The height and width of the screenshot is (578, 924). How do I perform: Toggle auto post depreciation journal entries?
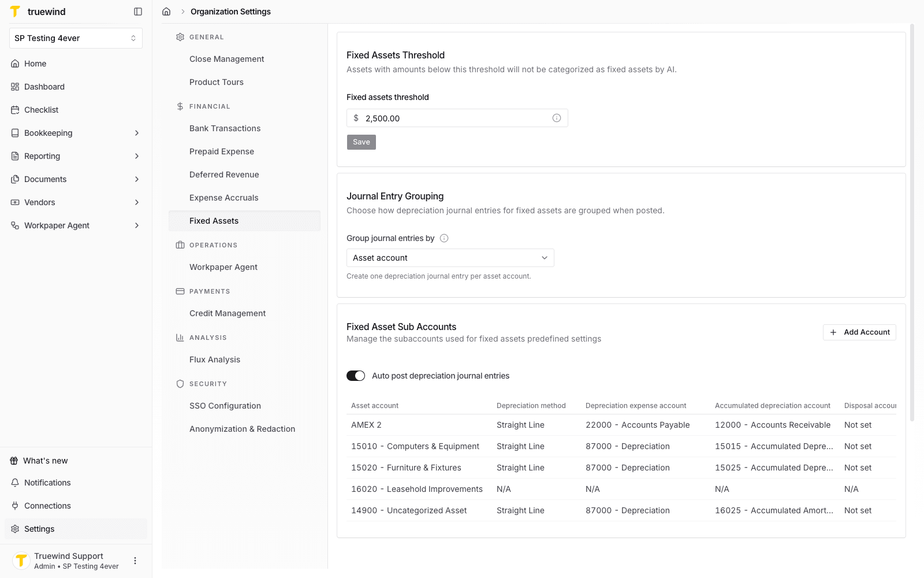(356, 376)
